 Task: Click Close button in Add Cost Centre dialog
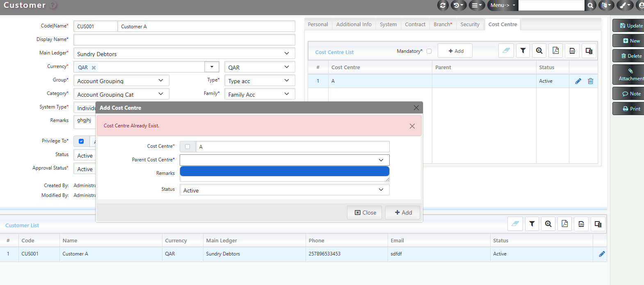[x=365, y=213]
